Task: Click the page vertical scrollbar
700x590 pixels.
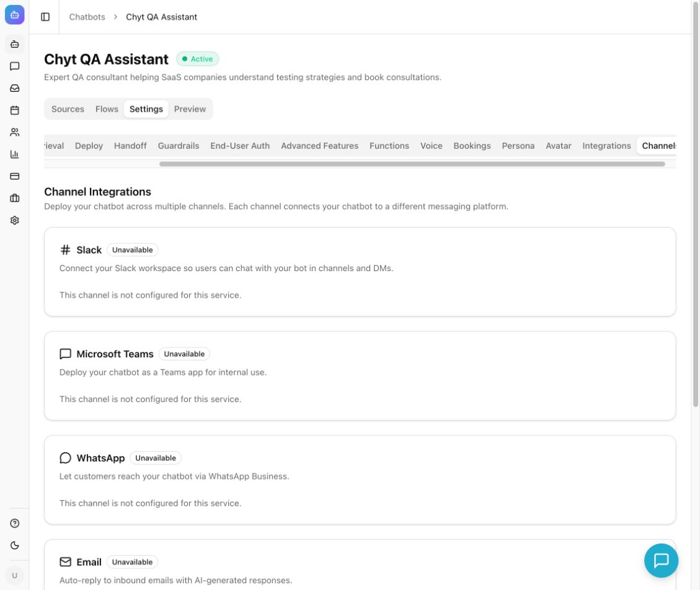Action: tap(695, 205)
